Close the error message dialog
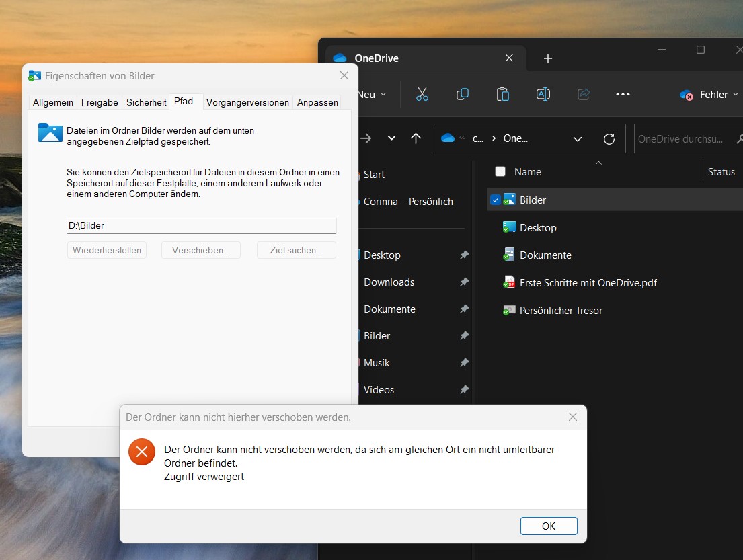 point(572,417)
